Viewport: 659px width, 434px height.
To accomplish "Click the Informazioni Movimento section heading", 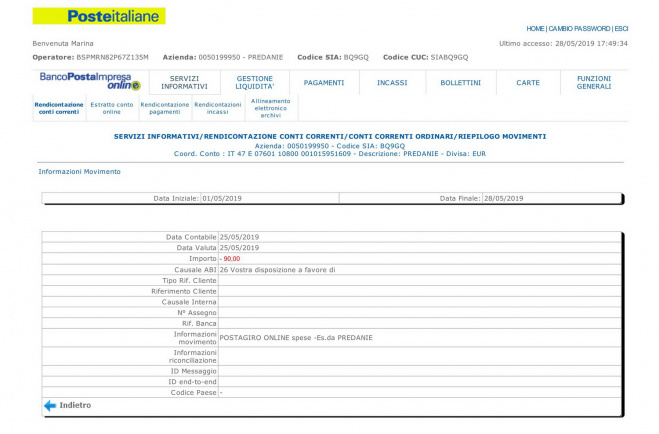I will pyautogui.click(x=79, y=171).
